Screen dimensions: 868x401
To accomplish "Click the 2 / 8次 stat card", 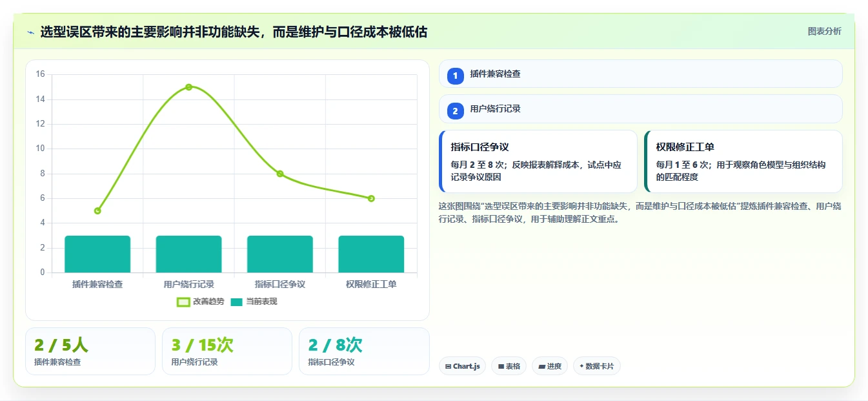I will click(364, 351).
